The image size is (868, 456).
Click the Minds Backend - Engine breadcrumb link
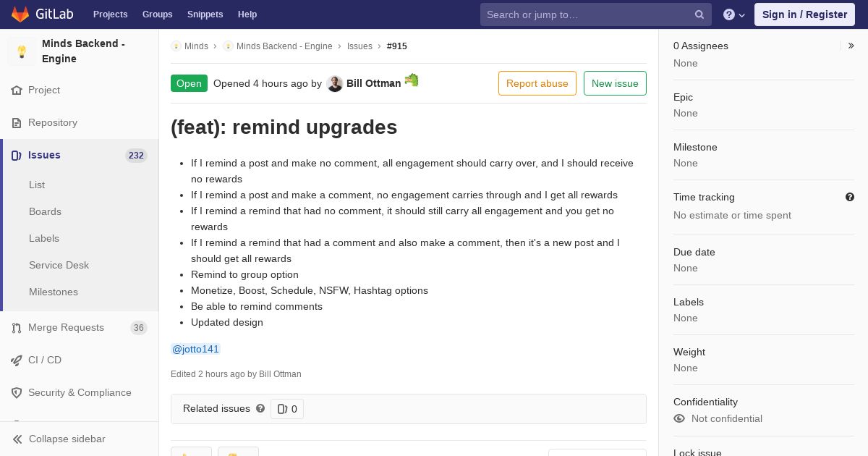284,46
